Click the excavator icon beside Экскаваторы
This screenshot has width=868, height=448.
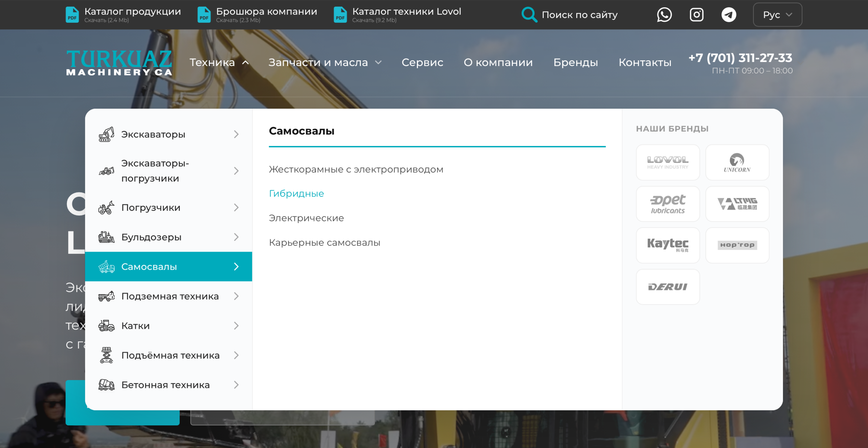[x=106, y=134]
